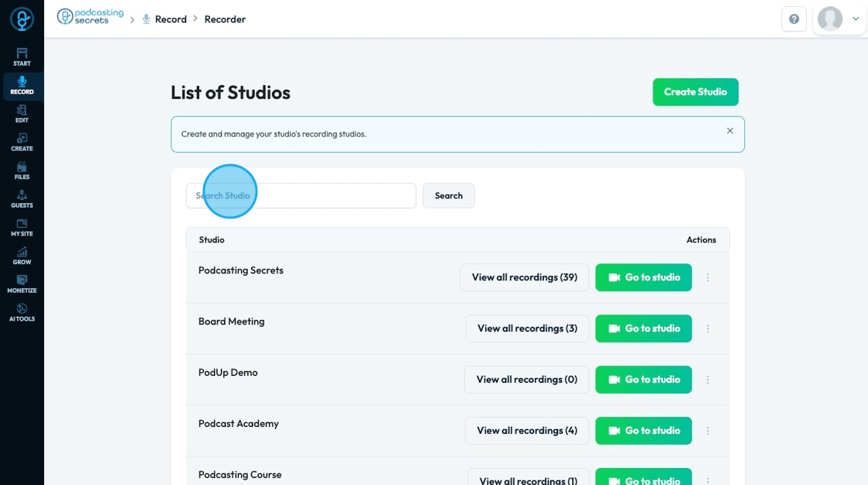
Task: Open the Start section in sidebar
Action: (22, 57)
